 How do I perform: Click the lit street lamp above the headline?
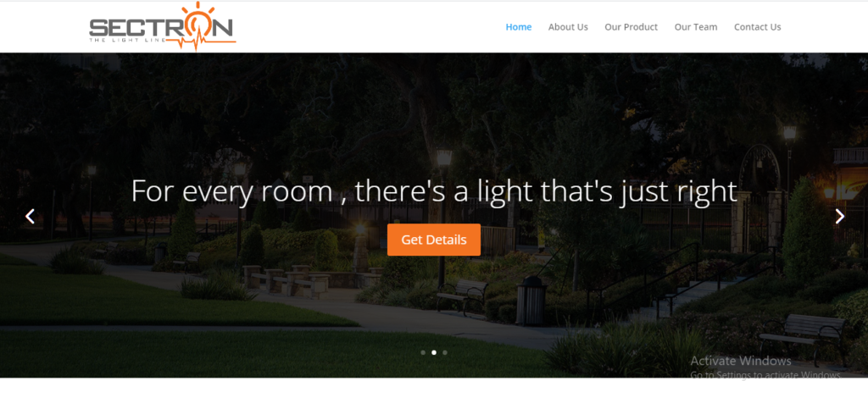tap(444, 157)
